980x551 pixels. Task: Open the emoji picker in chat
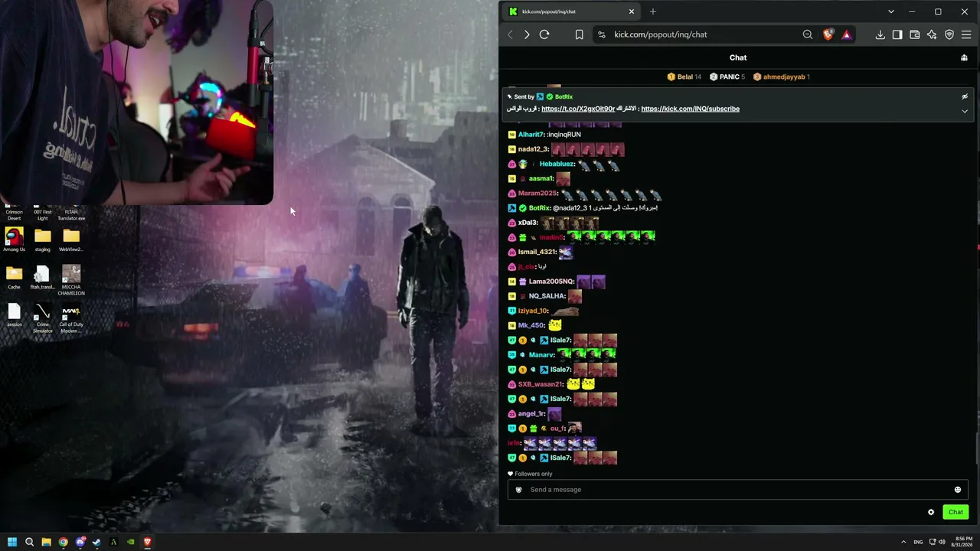[x=958, y=490]
